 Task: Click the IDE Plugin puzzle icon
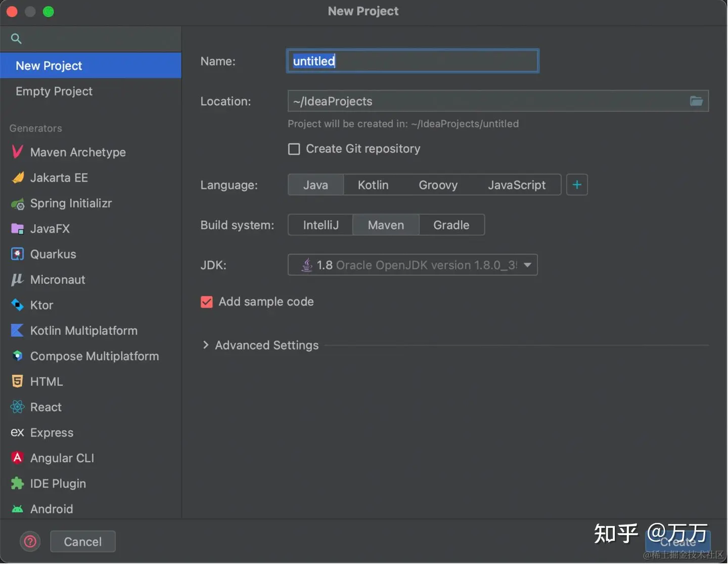[18, 484]
